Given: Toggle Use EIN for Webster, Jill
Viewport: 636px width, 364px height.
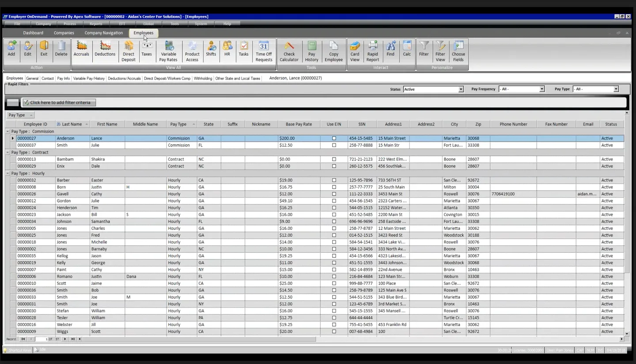Looking at the screenshot, I should [x=334, y=324].
